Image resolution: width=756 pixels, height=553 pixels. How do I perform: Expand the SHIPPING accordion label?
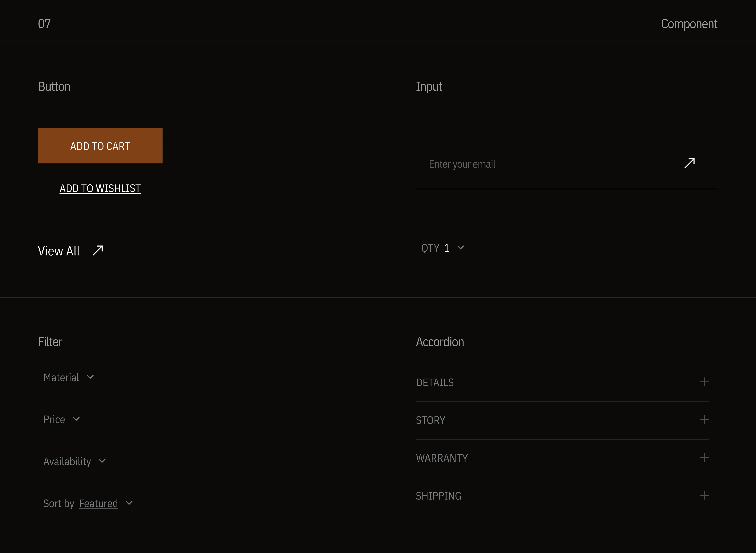438,496
